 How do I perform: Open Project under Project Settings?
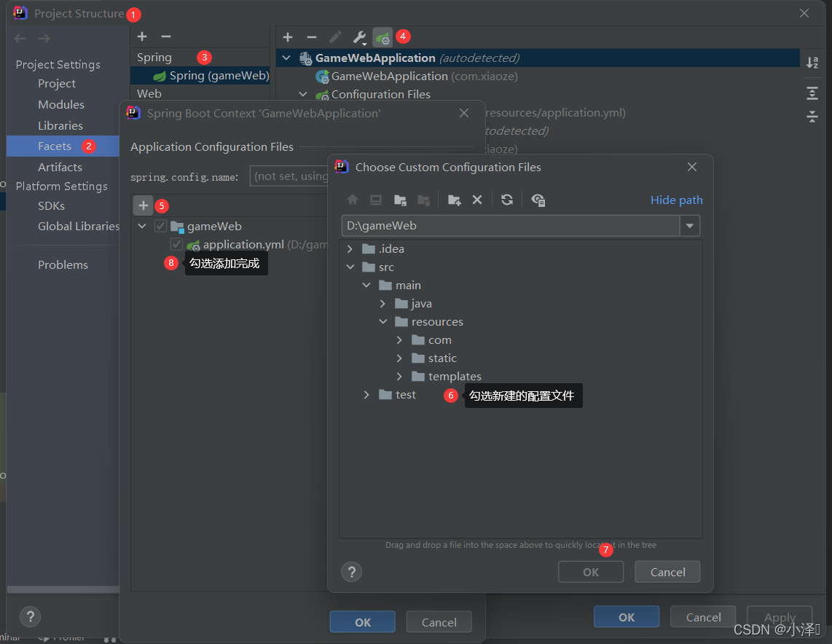tap(57, 83)
